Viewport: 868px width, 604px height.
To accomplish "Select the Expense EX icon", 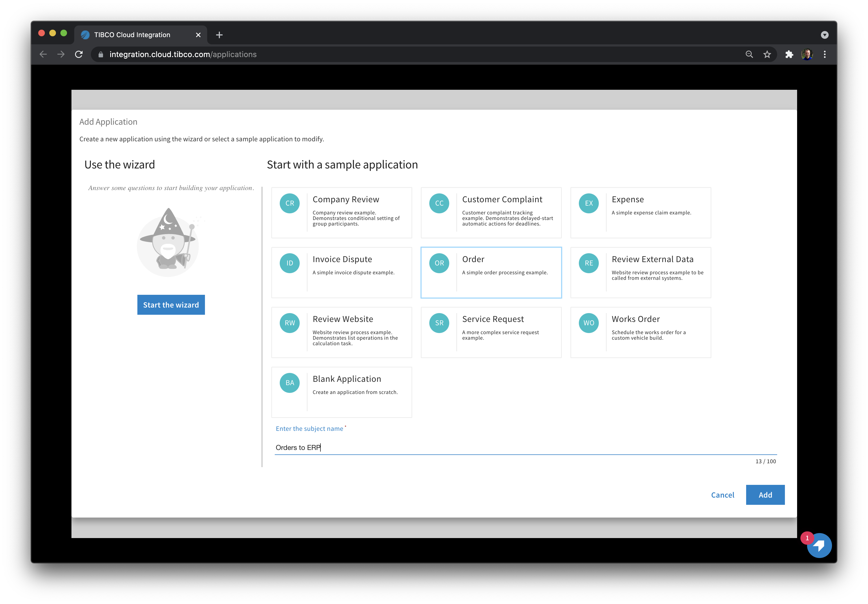I will [588, 203].
